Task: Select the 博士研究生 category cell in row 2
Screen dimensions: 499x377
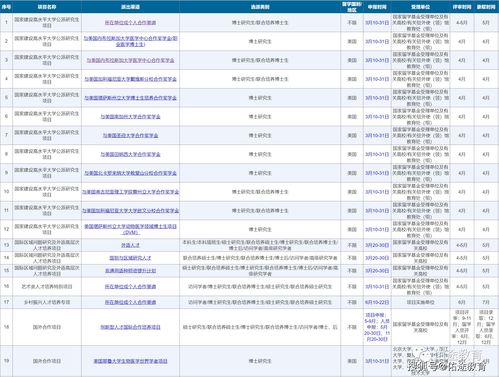Action: [x=260, y=41]
